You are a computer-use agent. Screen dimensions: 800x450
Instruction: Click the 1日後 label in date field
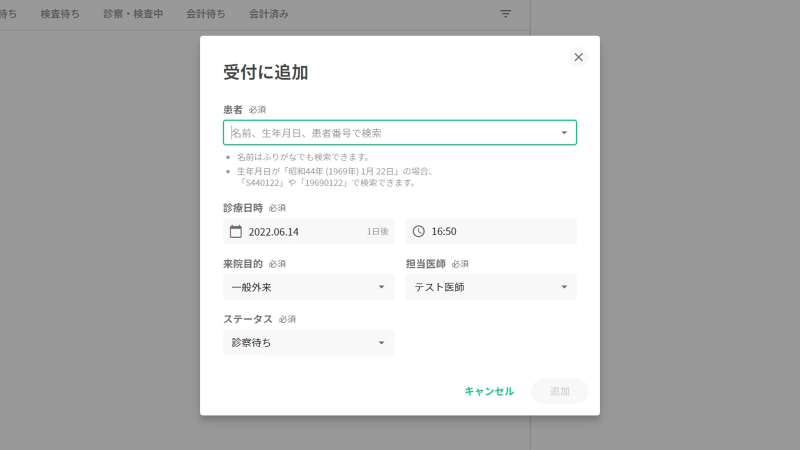tap(377, 232)
